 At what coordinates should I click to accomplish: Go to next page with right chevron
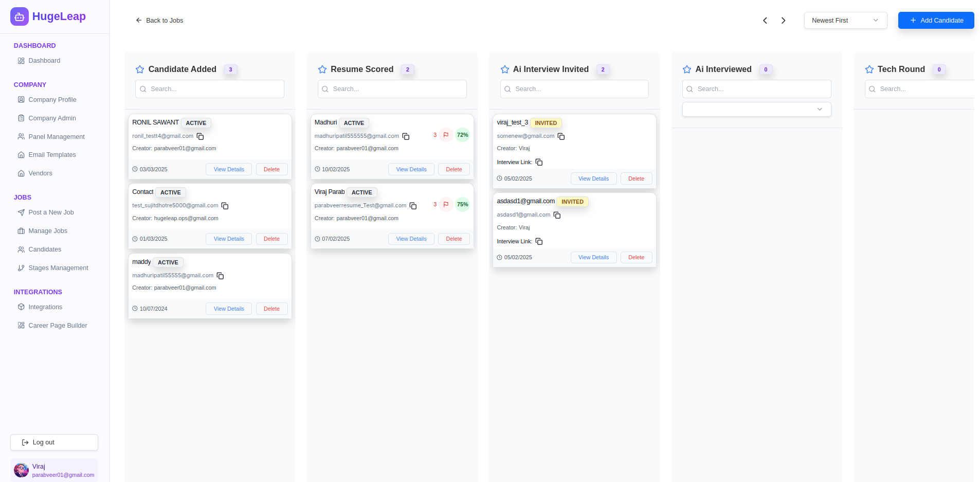(783, 21)
